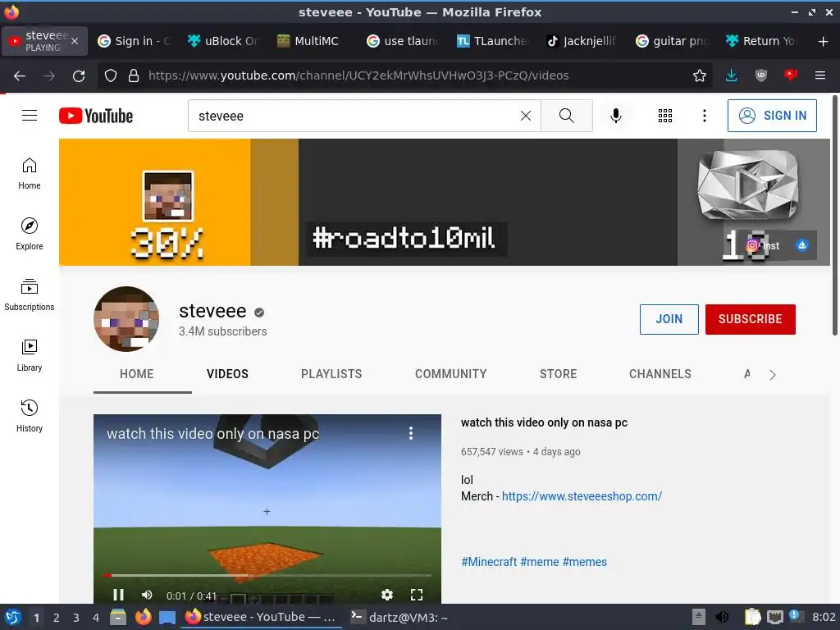Expand more channel tabs with right chevron
The height and width of the screenshot is (630, 840).
pos(772,374)
